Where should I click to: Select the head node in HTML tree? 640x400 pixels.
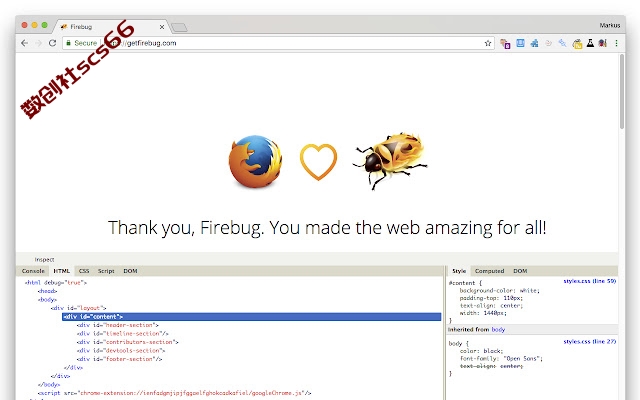(47, 291)
